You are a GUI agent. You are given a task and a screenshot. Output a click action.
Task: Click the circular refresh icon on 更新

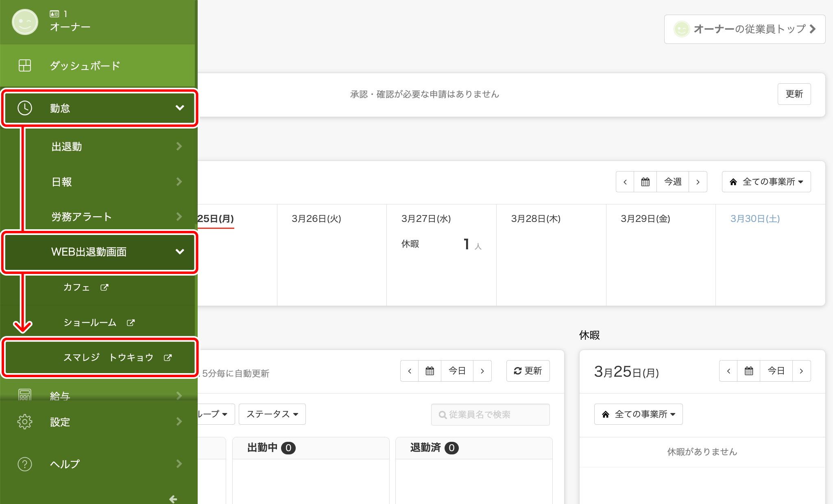[517, 371]
